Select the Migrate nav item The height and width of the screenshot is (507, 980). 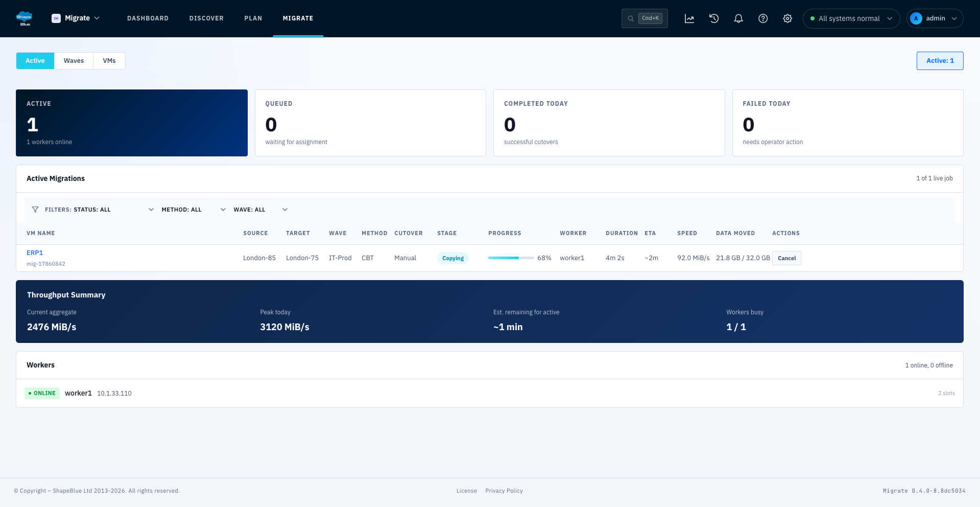tap(298, 18)
